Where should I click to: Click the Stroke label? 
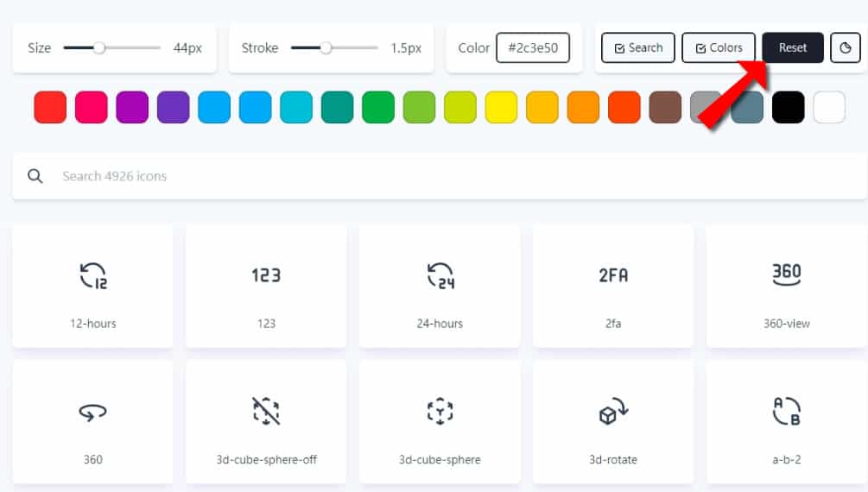[260, 48]
